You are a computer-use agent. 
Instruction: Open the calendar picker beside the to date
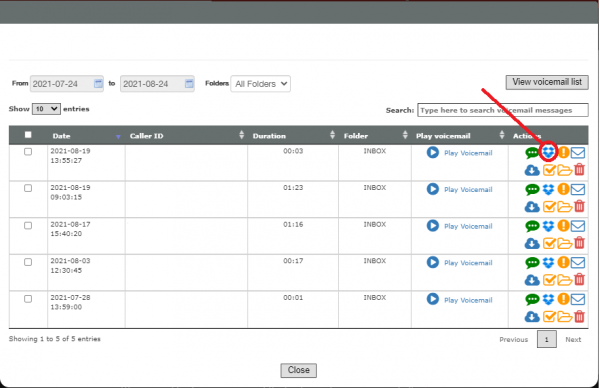pyautogui.click(x=189, y=83)
